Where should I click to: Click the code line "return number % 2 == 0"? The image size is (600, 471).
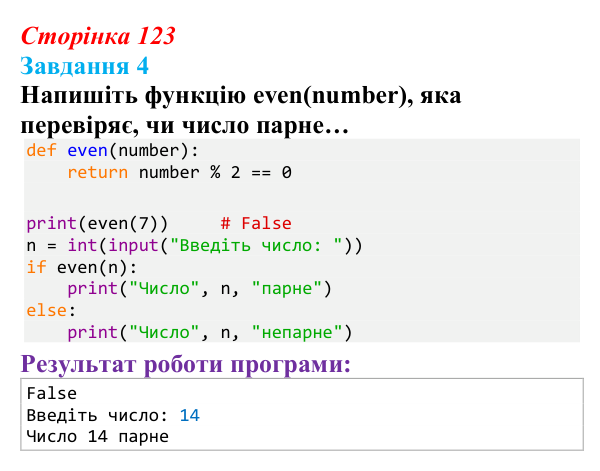point(179,173)
